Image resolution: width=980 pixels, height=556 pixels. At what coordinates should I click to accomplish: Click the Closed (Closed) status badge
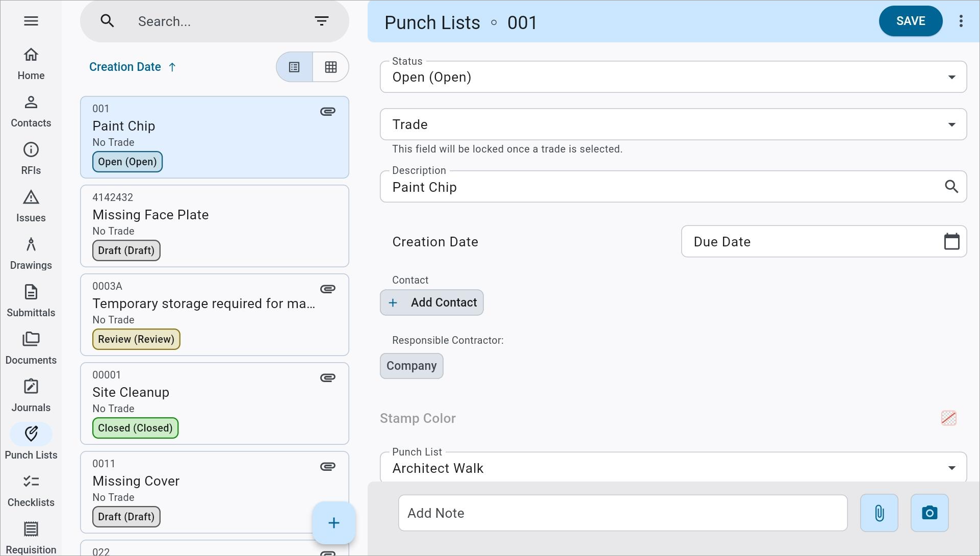[x=135, y=428]
